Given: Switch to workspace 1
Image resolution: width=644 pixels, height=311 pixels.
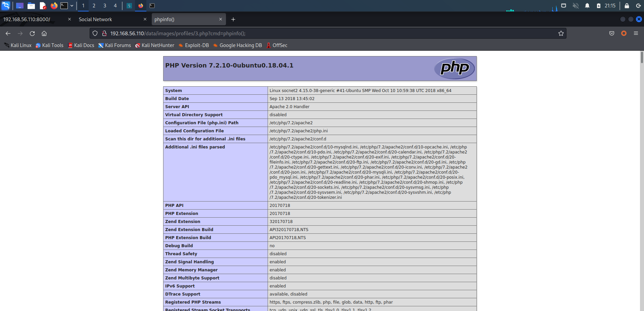Looking at the screenshot, I should (x=83, y=6).
